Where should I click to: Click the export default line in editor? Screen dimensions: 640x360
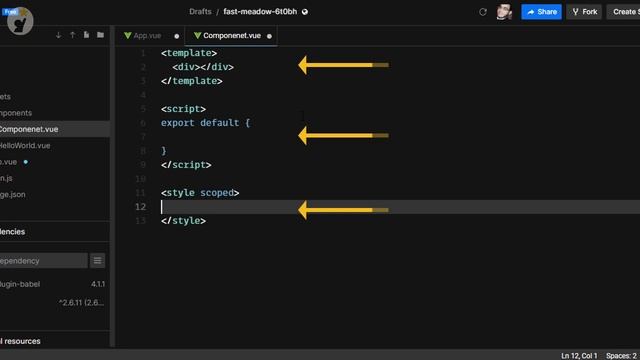coord(205,123)
